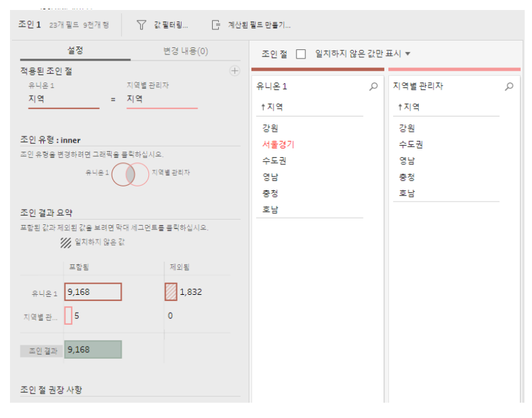Select the red 서울경기 unmatched value

pos(278,144)
